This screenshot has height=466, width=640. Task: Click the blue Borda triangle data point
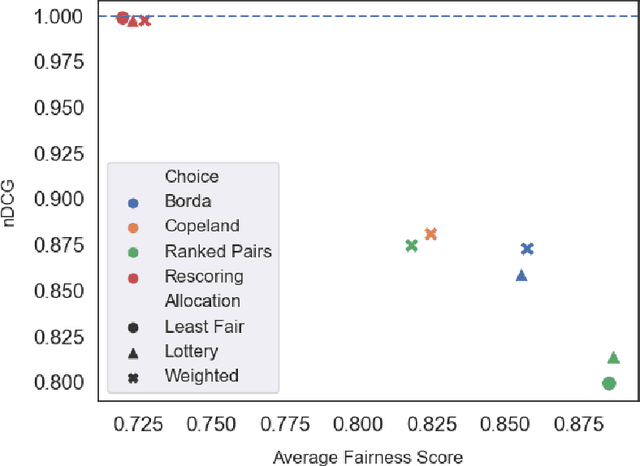pos(521,275)
